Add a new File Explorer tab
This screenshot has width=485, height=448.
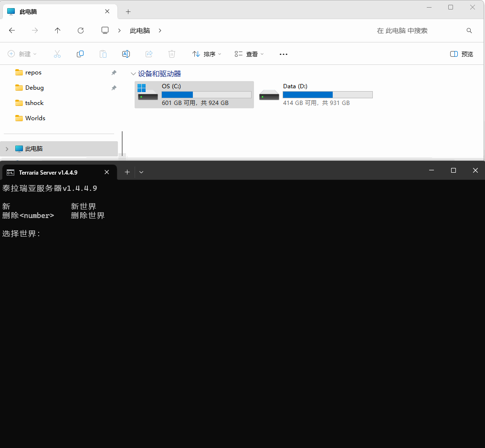pyautogui.click(x=128, y=12)
